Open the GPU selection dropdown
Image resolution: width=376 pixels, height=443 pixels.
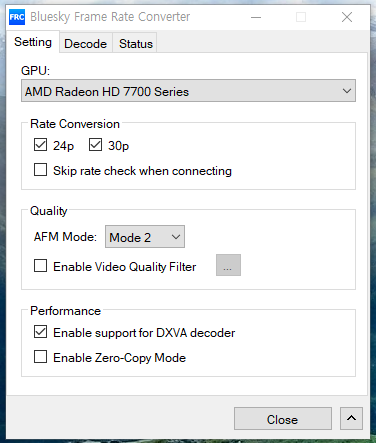[188, 91]
